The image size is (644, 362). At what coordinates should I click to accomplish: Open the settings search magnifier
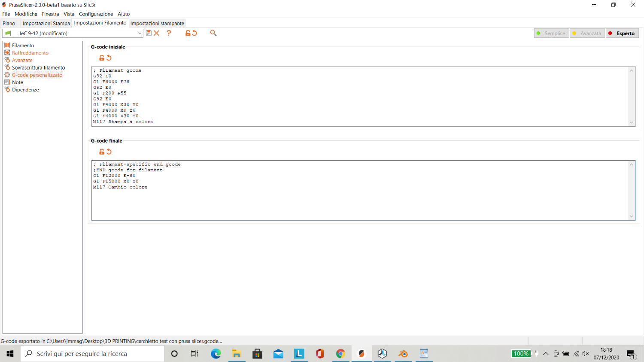click(x=213, y=33)
